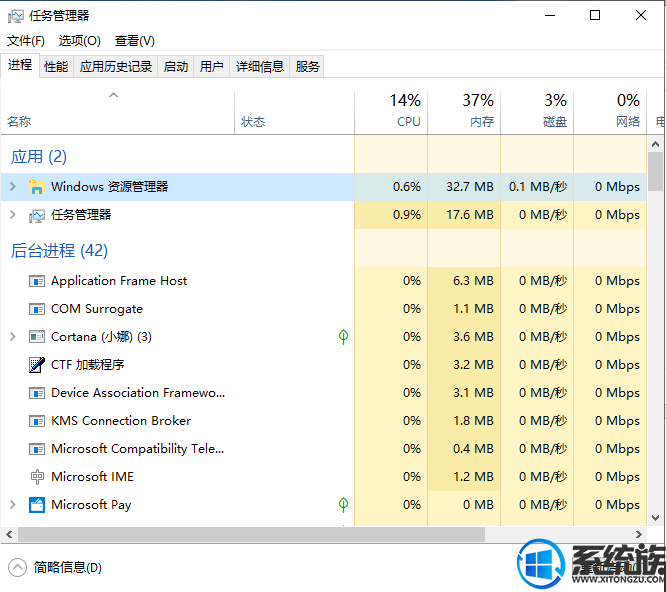Switch to the 性能 tab
The height and width of the screenshot is (592, 666).
(56, 67)
